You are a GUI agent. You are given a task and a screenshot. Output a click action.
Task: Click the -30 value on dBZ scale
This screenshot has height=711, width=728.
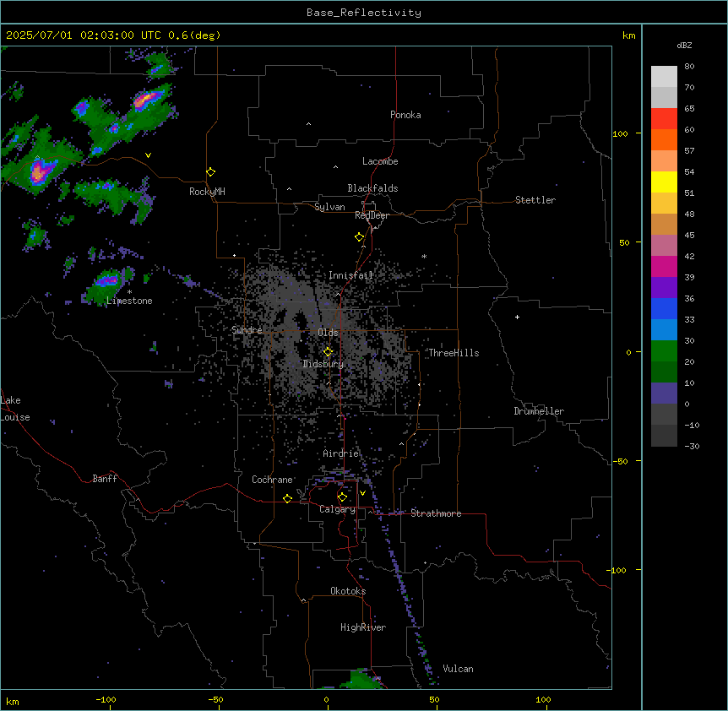[692, 446]
